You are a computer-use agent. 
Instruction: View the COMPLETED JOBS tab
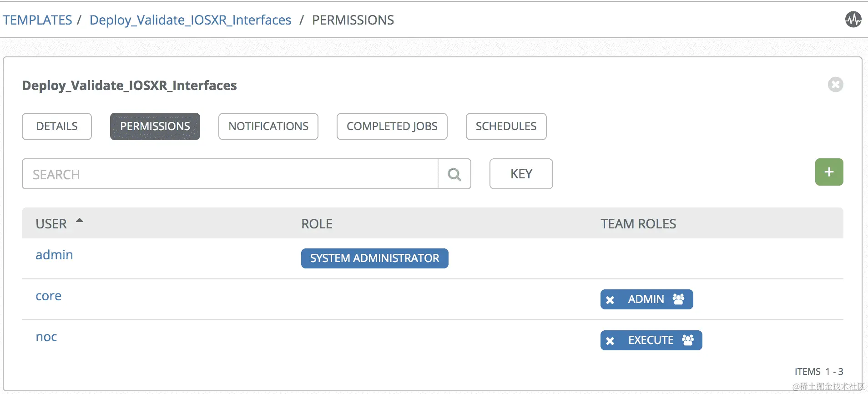pyautogui.click(x=392, y=126)
